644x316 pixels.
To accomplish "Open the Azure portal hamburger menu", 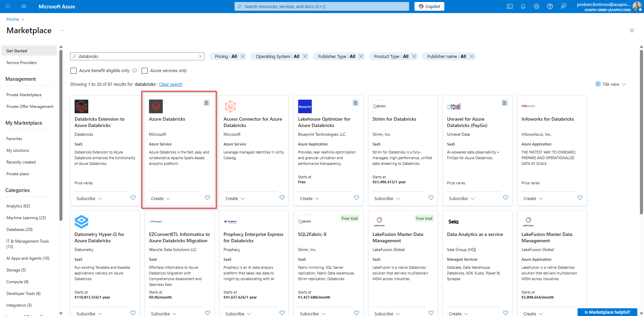I will pyautogui.click(x=23, y=6).
